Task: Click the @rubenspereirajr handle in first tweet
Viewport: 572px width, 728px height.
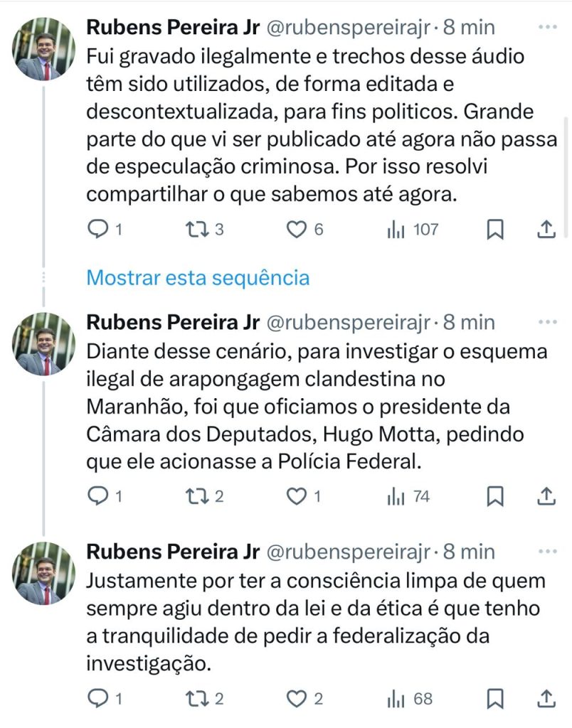Action: [348, 28]
